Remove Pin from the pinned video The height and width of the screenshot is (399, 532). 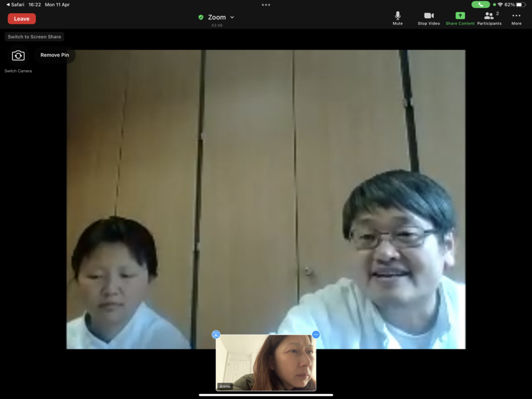click(x=55, y=55)
